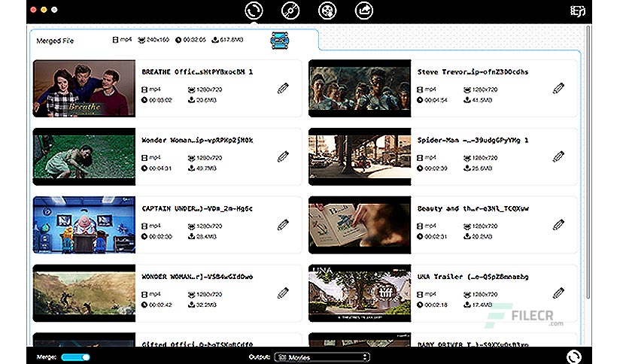
Task: Click the Beauty and th file title
Action: [473, 208]
